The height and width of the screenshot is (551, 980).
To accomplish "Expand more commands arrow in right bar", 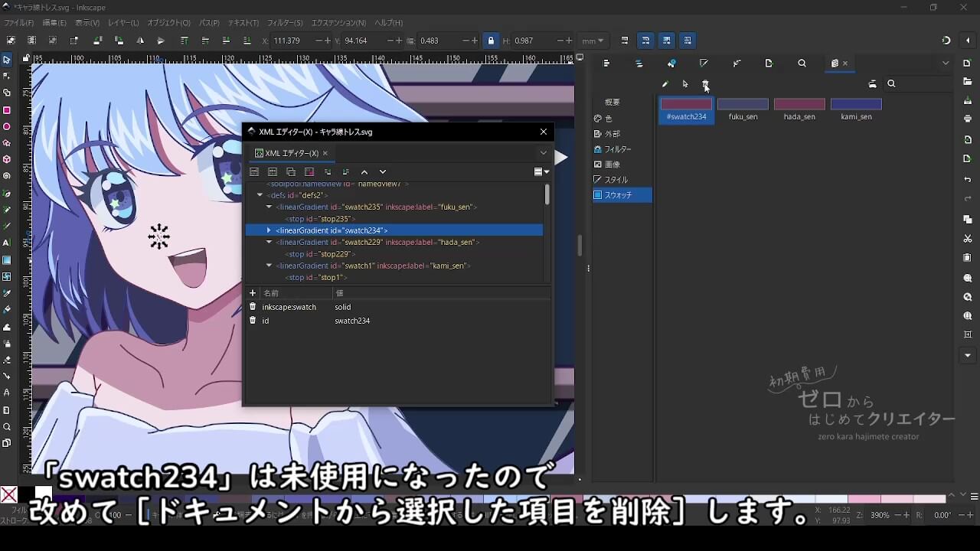I will pos(968,356).
